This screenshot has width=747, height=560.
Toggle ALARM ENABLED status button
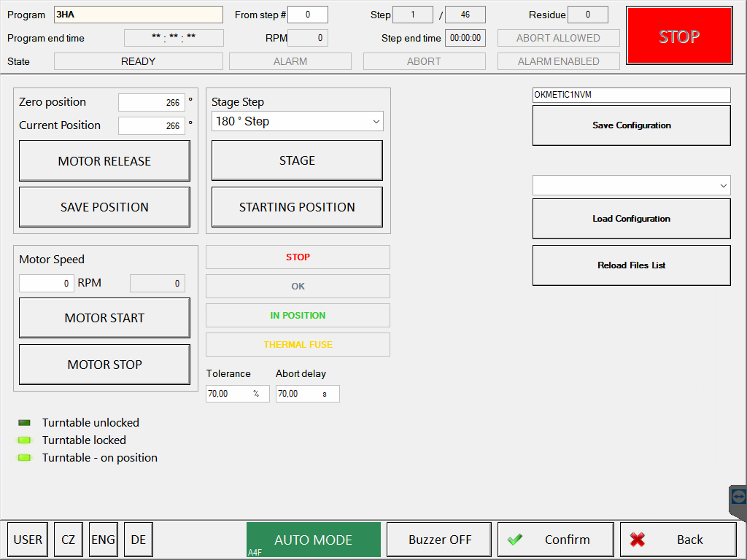point(558,61)
